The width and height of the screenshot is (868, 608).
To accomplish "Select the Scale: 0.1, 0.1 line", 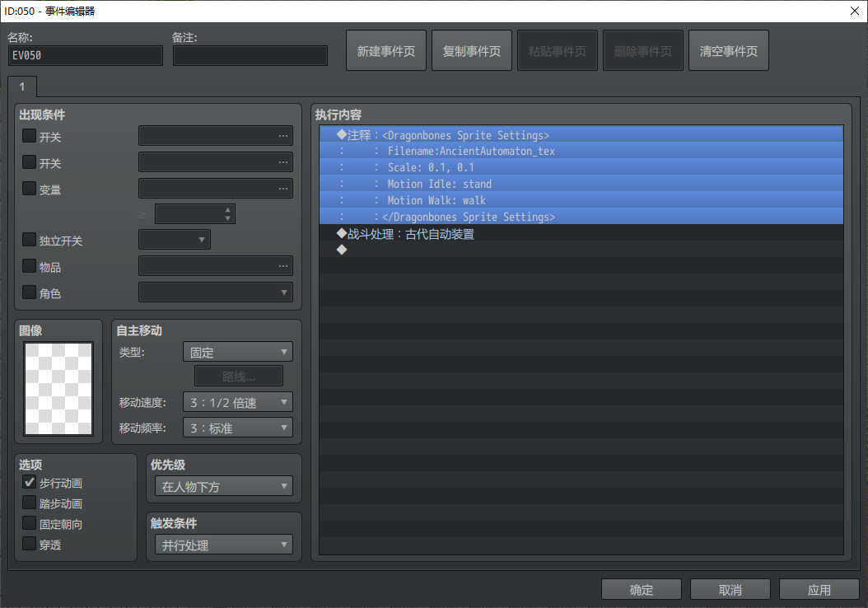I will (x=581, y=167).
